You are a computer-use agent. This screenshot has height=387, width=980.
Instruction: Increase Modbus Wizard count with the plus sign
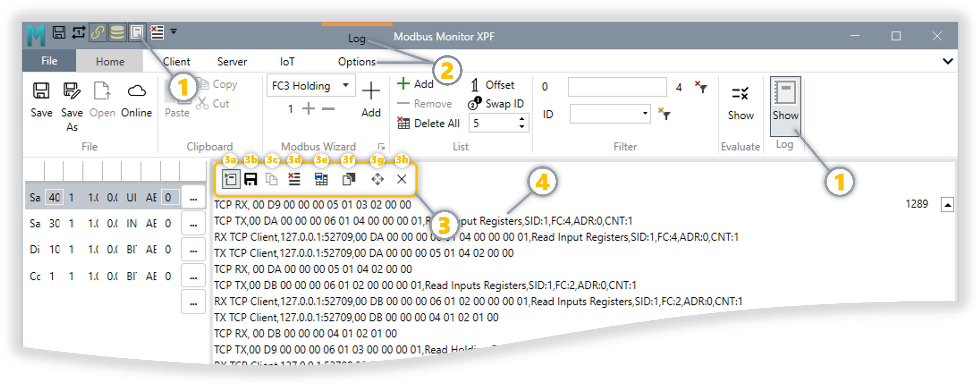coord(309,109)
